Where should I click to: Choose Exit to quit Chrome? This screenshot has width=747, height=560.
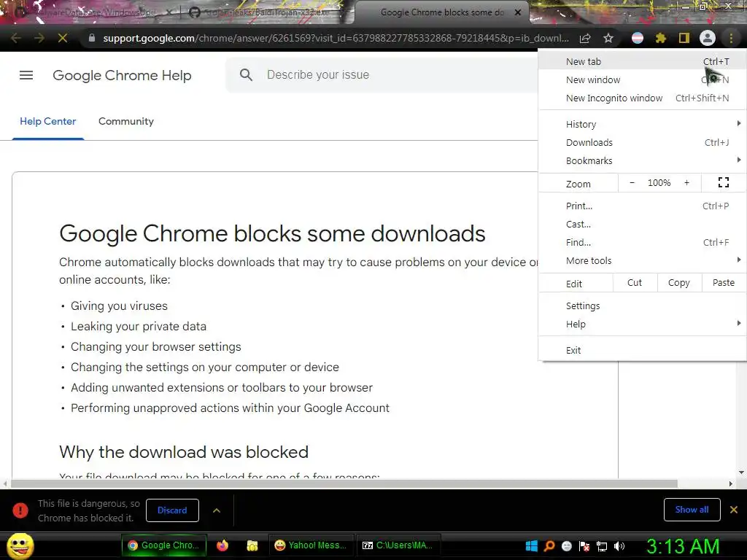(x=642, y=351)
